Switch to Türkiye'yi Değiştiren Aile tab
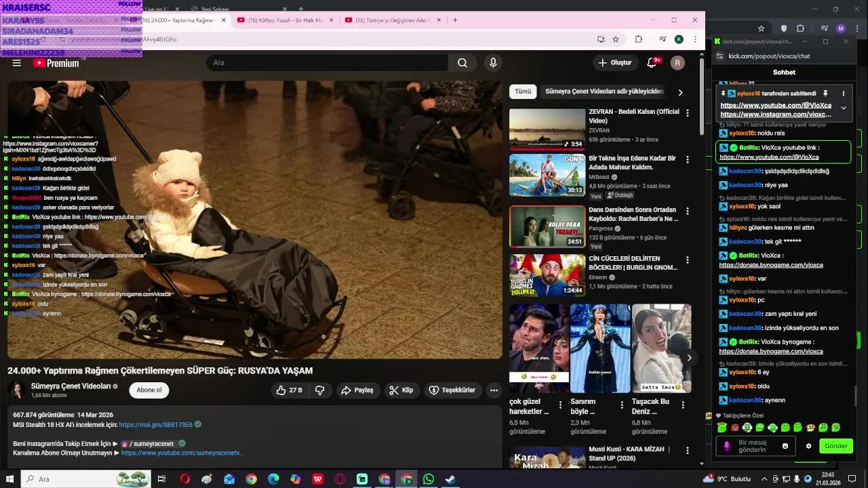868x488 pixels. (x=393, y=20)
